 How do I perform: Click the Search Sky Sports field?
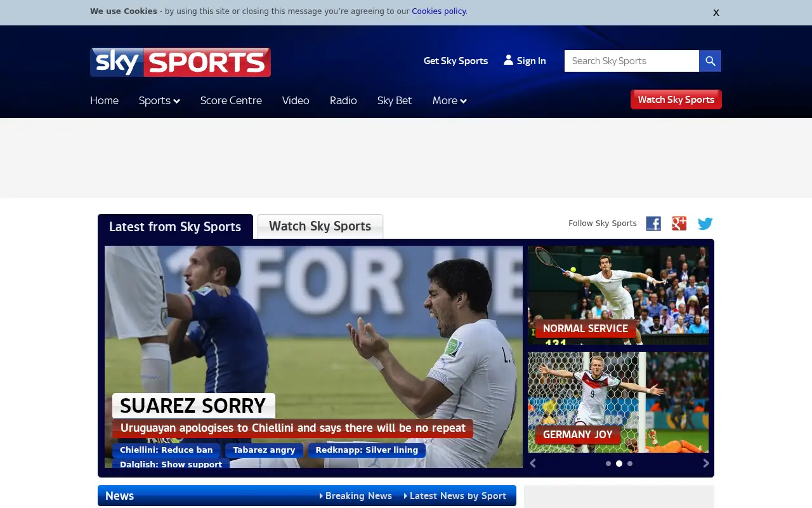click(632, 61)
